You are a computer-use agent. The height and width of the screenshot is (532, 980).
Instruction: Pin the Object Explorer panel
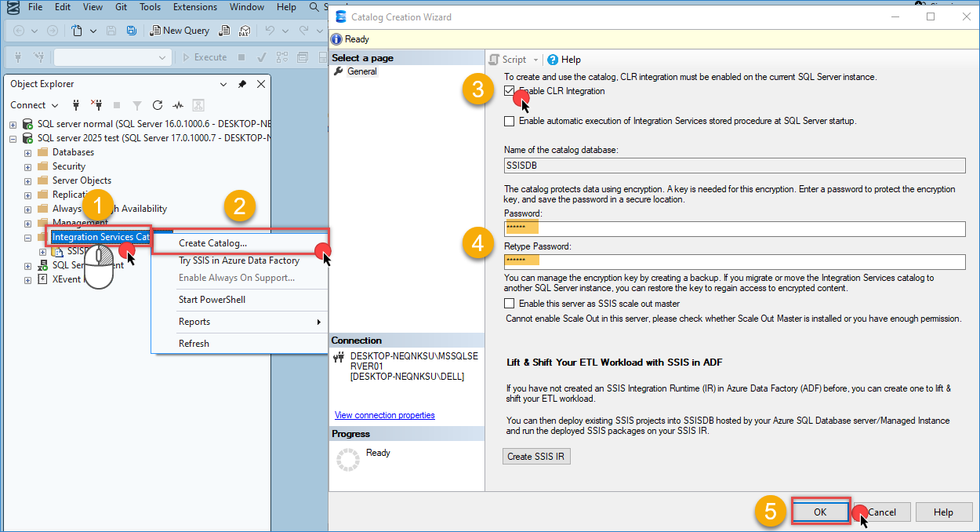point(242,84)
